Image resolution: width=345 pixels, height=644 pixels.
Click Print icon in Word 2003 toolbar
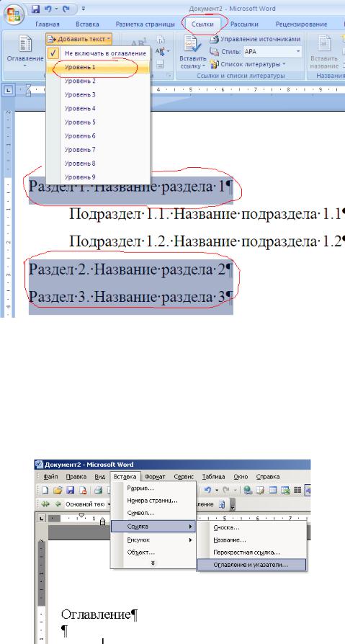coord(98,490)
